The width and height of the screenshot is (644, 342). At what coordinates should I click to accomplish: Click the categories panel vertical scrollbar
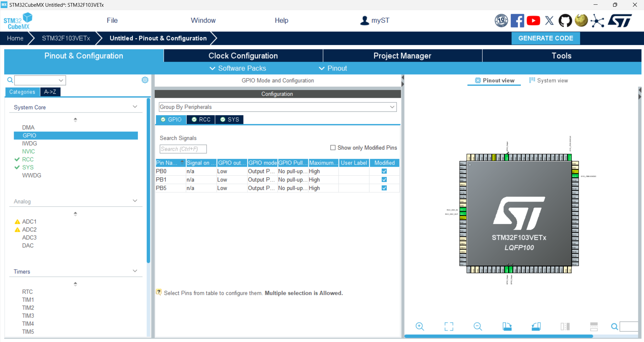[148, 180]
